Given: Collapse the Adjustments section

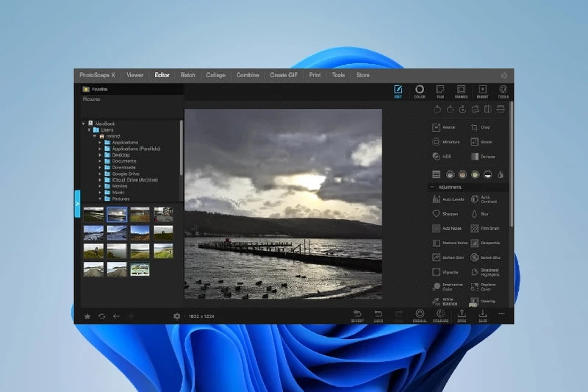Looking at the screenshot, I should tap(432, 187).
